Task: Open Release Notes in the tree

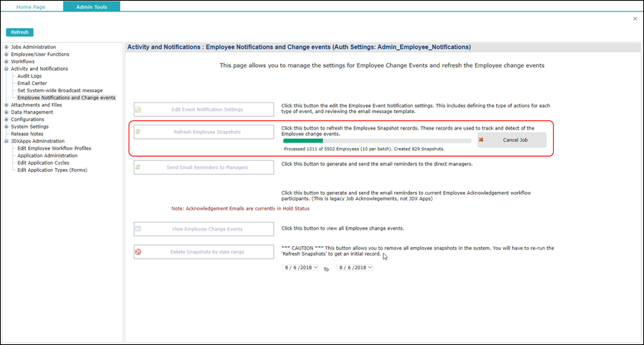Action: (27, 134)
